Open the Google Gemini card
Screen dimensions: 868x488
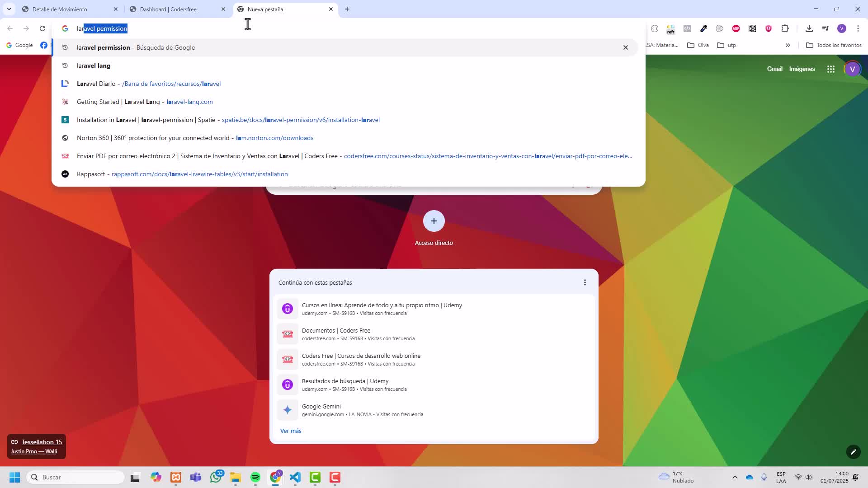434,410
